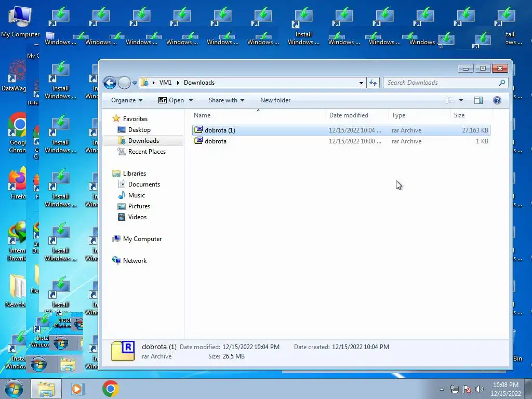This screenshot has width=532, height=399.
Task: Maximize the Downloads Explorer window
Action: [x=483, y=69]
